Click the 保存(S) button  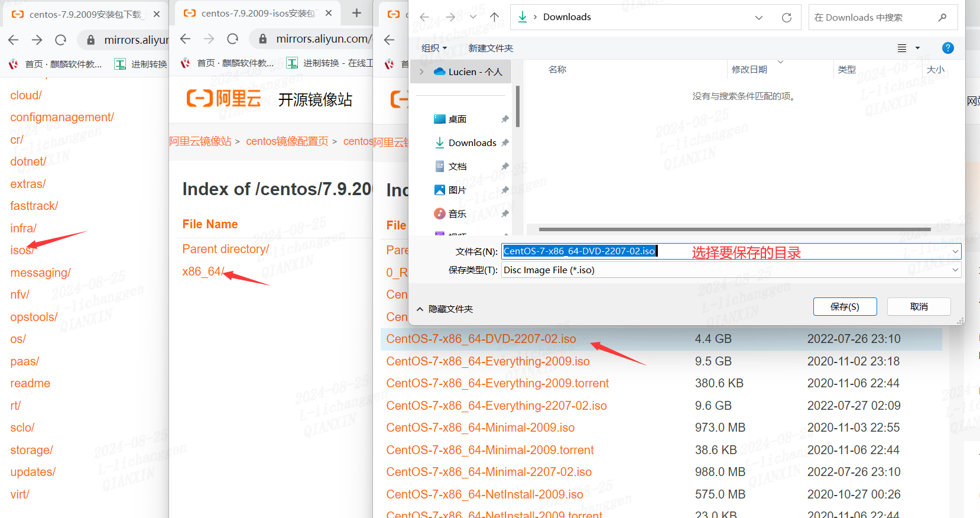coord(845,306)
